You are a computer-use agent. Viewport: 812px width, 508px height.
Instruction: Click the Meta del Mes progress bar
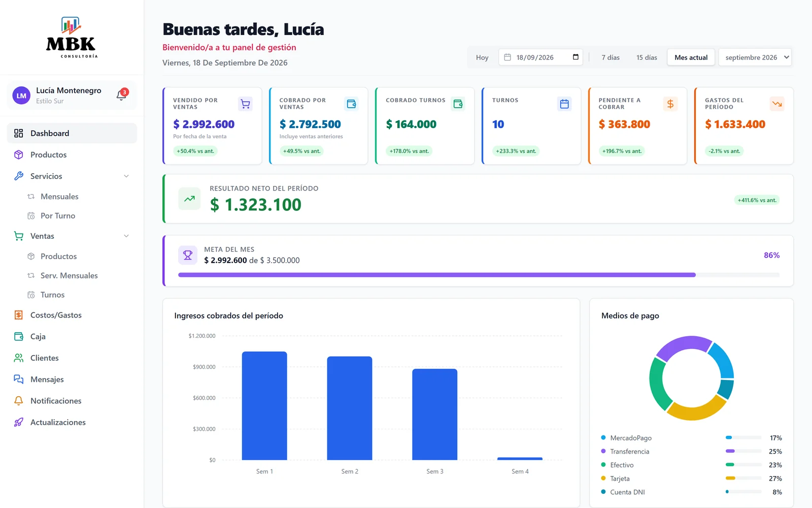point(479,275)
